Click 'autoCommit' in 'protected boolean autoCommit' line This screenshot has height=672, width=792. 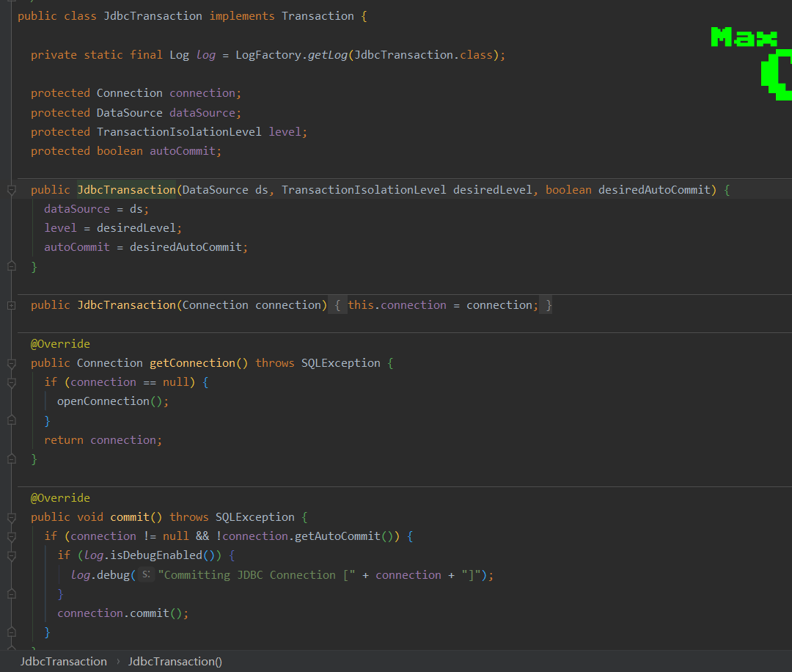(x=183, y=151)
